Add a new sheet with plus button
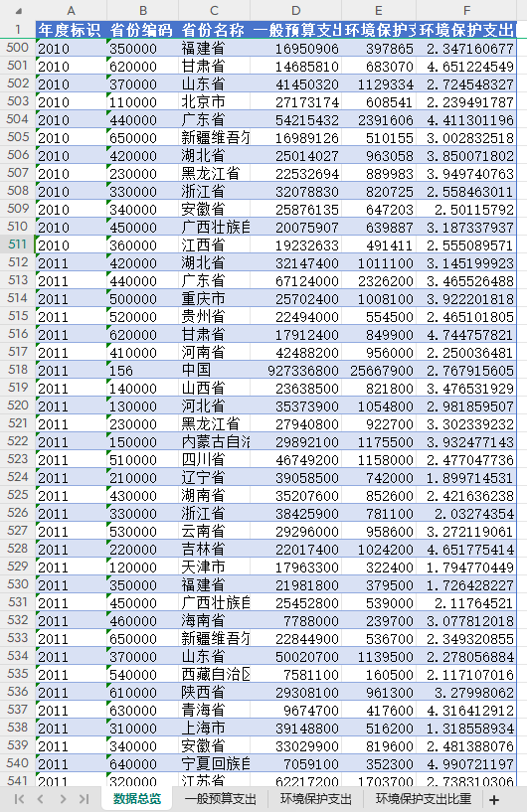Viewport: 527px width, 812px height. click(x=494, y=799)
